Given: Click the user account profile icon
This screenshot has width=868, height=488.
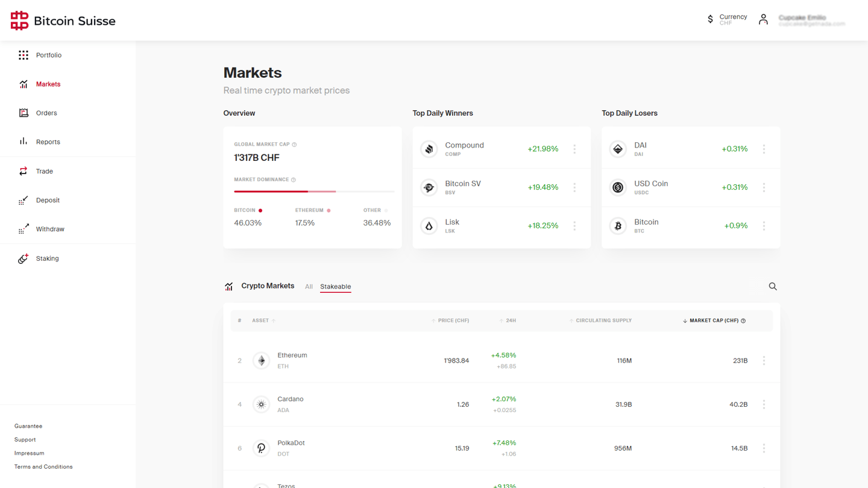Looking at the screenshot, I should [x=763, y=20].
